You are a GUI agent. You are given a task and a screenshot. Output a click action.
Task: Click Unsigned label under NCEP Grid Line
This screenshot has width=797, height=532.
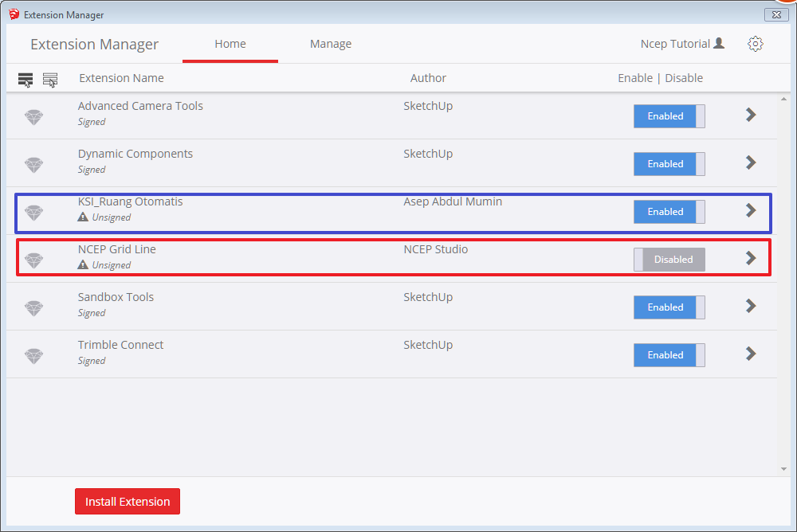point(112,264)
